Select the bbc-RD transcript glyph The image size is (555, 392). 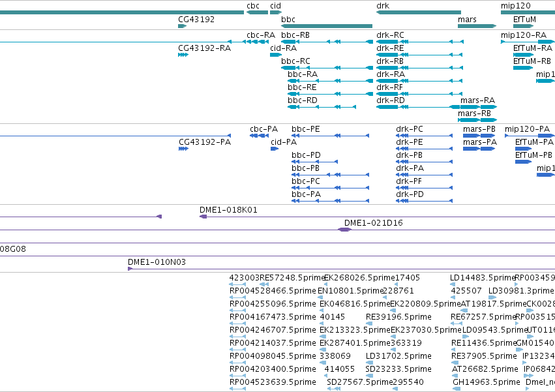click(322, 107)
